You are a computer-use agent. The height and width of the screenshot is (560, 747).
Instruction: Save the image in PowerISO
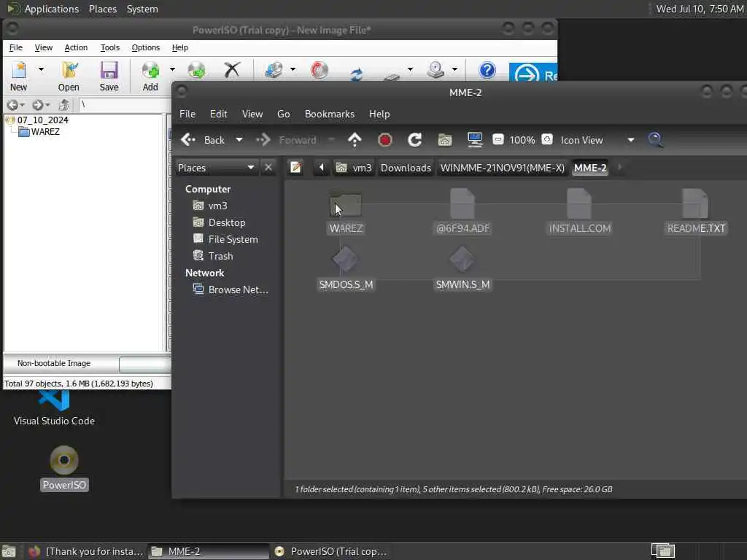coord(109,76)
